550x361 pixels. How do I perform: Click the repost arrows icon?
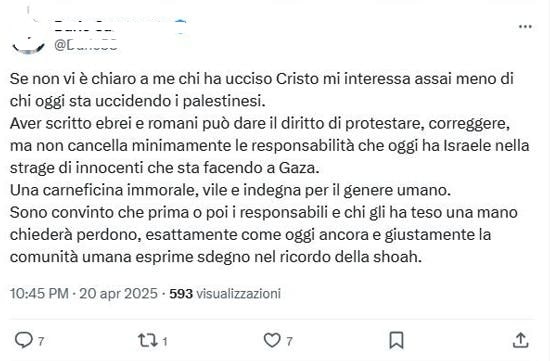[148, 340]
